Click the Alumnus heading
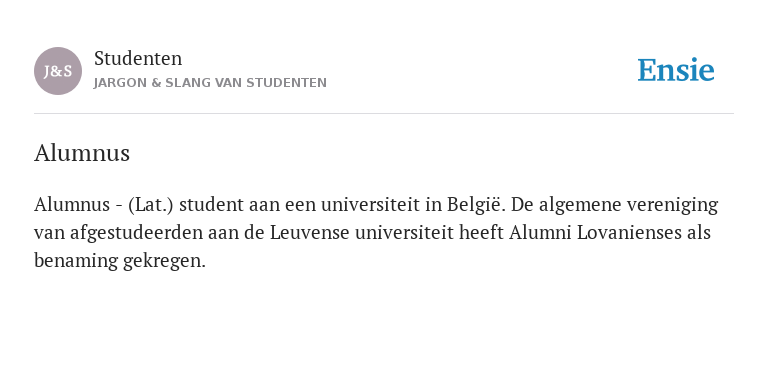Viewport: 768px width, 384px height. click(82, 153)
